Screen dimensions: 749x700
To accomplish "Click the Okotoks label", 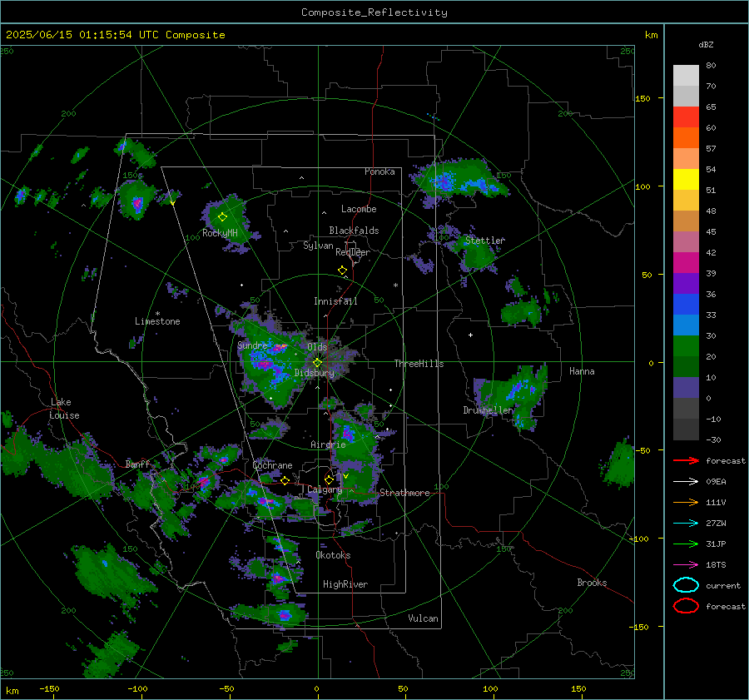I will (x=333, y=555).
